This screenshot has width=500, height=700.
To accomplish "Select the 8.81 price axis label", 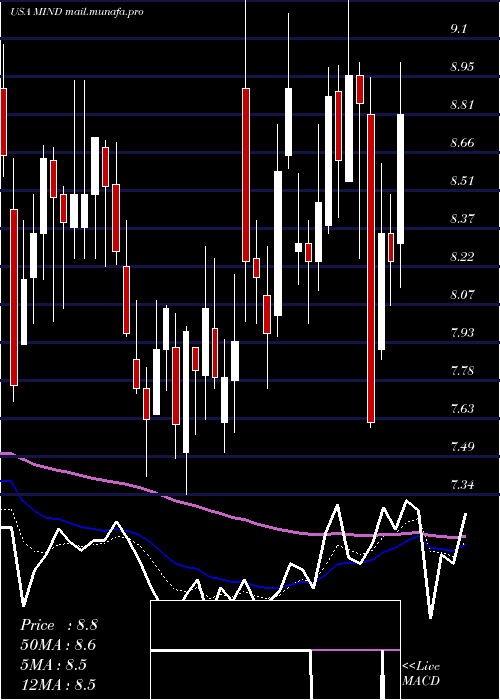I will [462, 105].
